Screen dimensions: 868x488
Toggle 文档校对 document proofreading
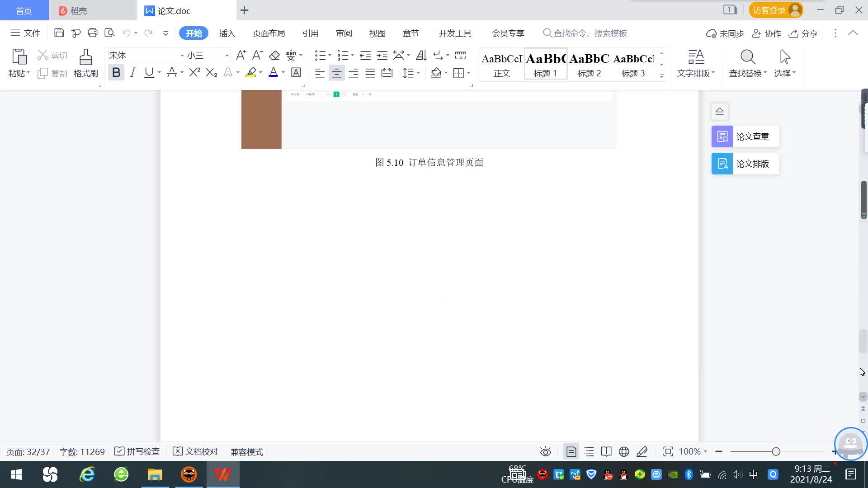[x=195, y=451]
